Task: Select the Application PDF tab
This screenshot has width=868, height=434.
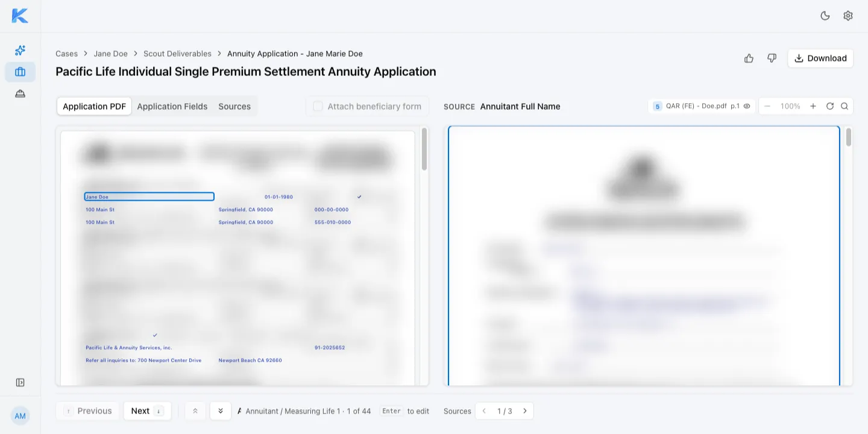Action: tap(94, 107)
